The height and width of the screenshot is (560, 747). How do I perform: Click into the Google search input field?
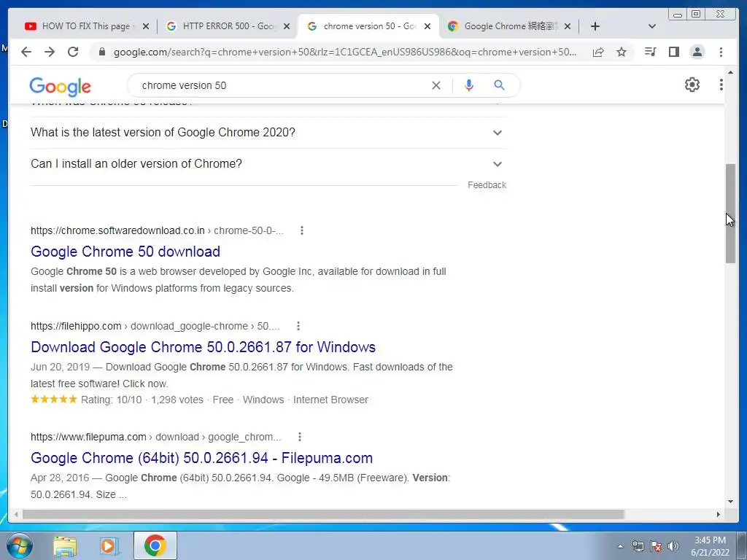click(281, 85)
